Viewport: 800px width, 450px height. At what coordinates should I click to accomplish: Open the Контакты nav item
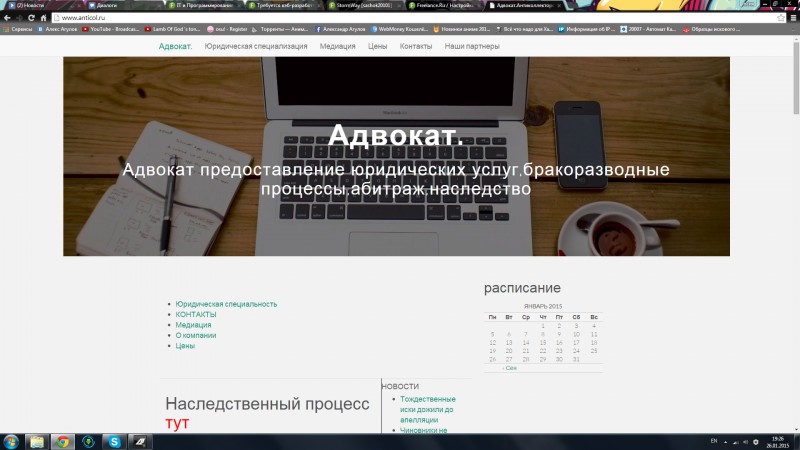[415, 46]
